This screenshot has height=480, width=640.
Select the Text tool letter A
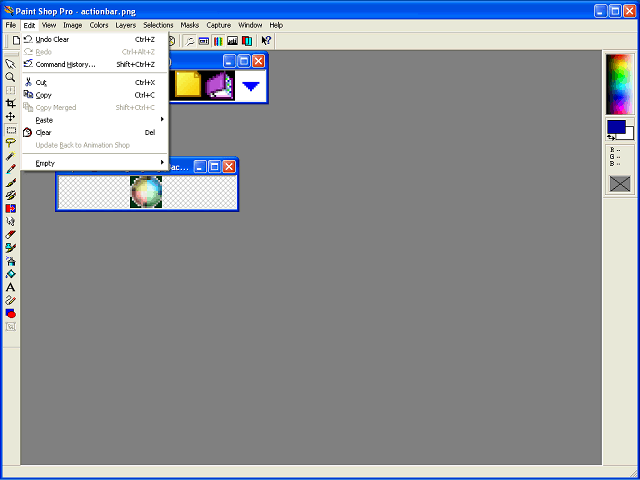pos(11,287)
